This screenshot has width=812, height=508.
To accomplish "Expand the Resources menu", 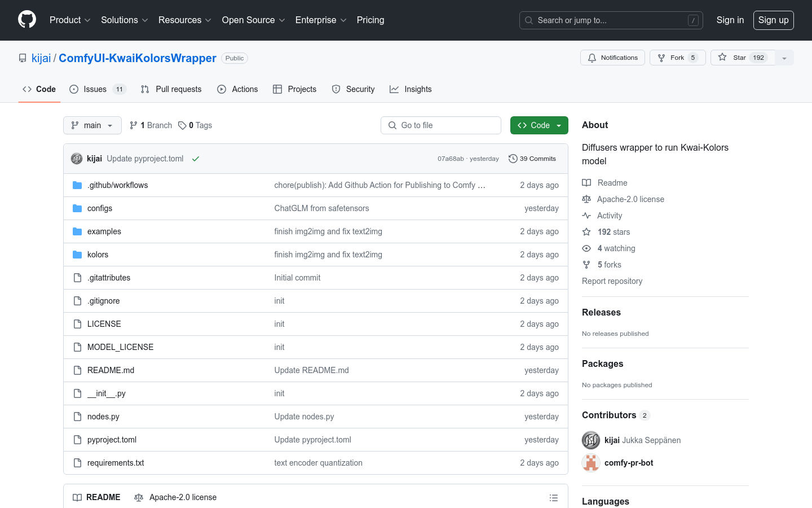I will click(x=185, y=20).
